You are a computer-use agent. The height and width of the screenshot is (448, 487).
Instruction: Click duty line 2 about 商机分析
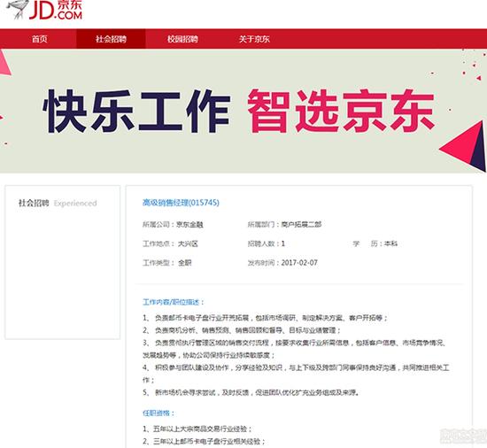242,330
